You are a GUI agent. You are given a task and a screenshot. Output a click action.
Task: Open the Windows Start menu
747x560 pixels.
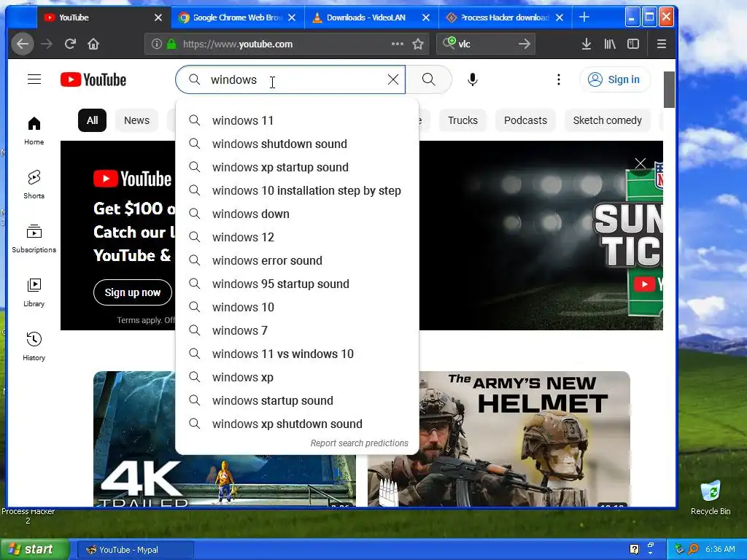(x=34, y=550)
